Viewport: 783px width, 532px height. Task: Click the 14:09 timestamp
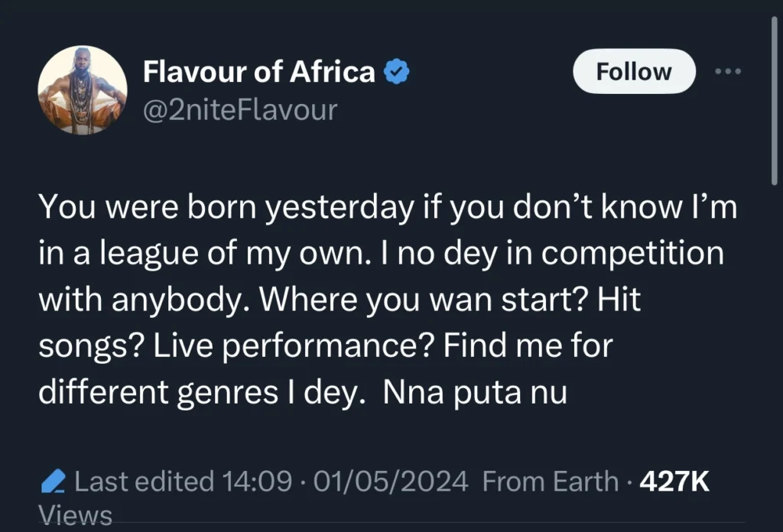point(257,482)
